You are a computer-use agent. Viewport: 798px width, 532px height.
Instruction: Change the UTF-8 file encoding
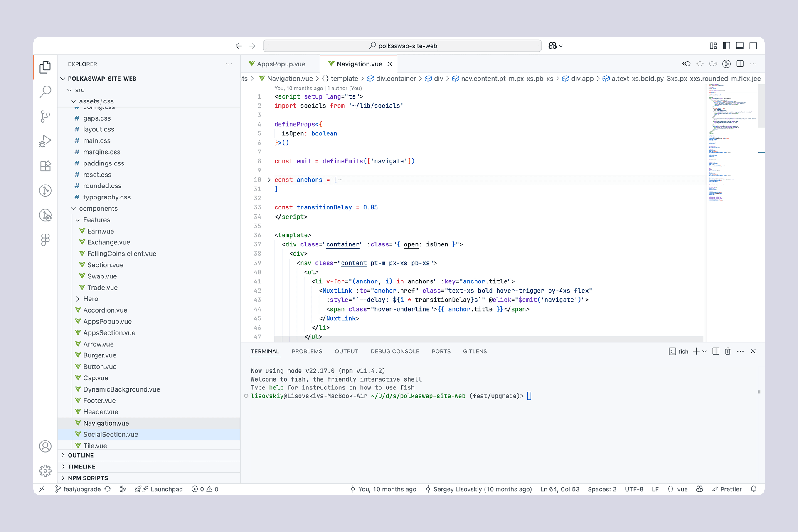pos(634,489)
